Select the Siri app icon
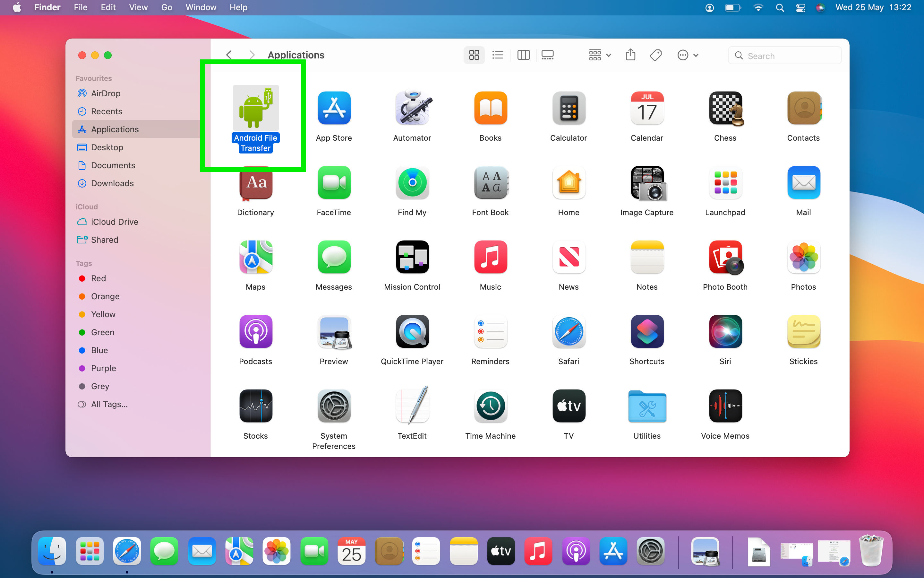This screenshot has width=924, height=578. [x=725, y=332]
